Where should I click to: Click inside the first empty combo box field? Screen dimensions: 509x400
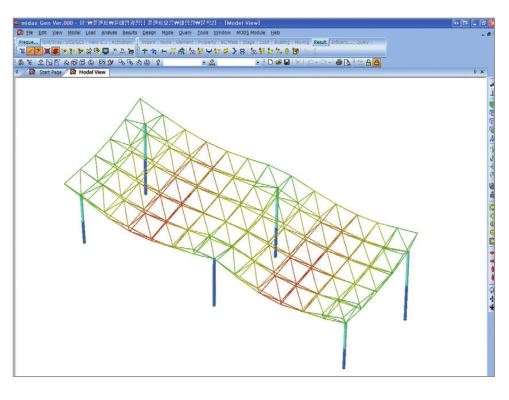(182, 63)
